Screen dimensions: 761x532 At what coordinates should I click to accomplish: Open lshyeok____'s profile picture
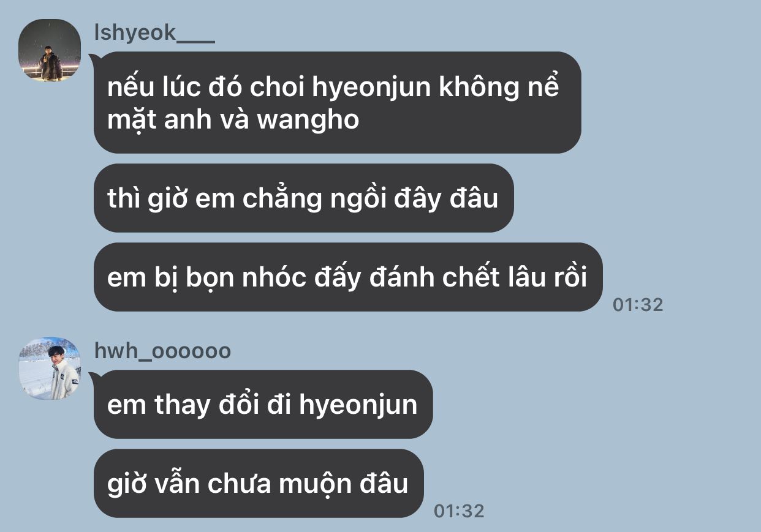click(50, 50)
